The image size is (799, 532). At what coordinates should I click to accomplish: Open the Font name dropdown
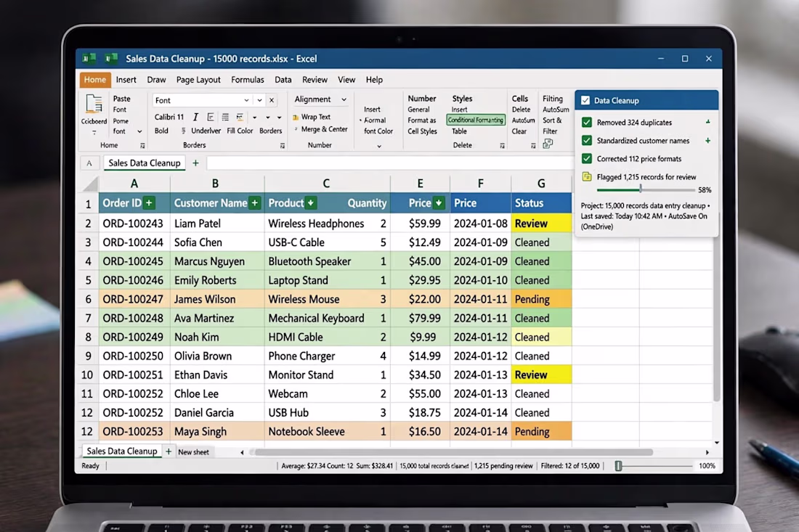pos(247,100)
